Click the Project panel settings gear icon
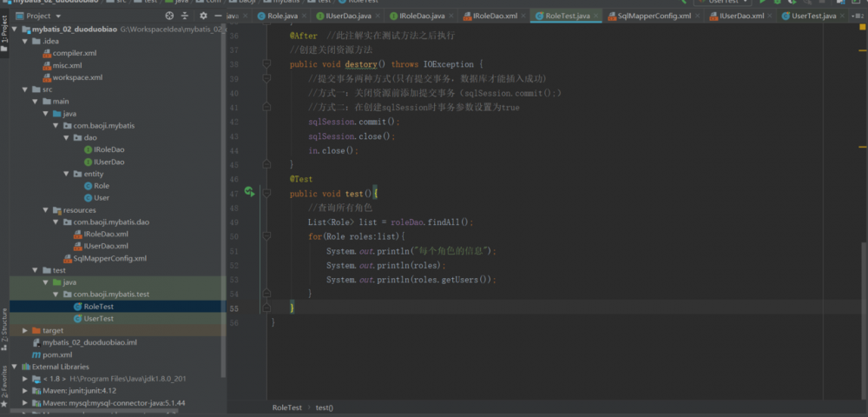 (203, 16)
